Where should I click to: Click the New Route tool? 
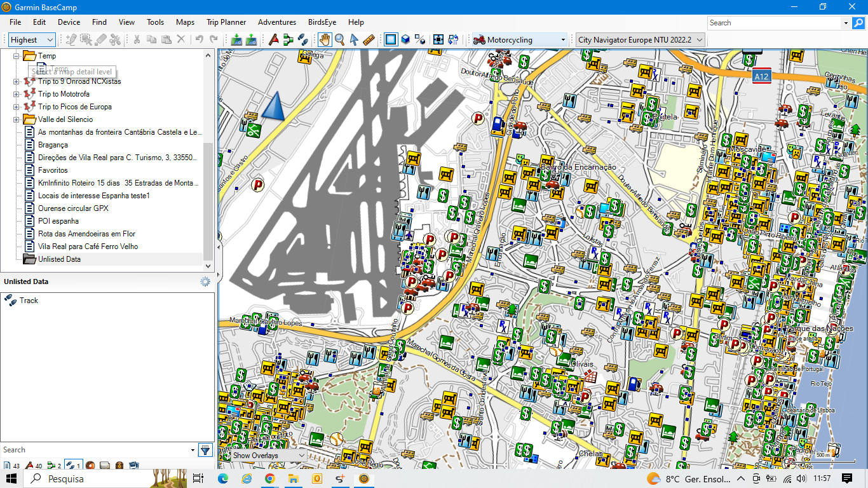[288, 39]
